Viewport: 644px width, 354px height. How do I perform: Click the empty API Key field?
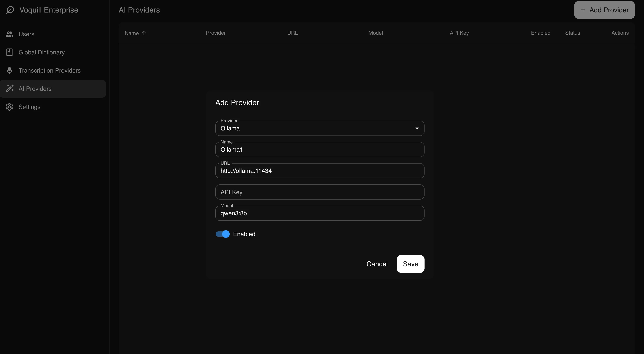point(320,192)
